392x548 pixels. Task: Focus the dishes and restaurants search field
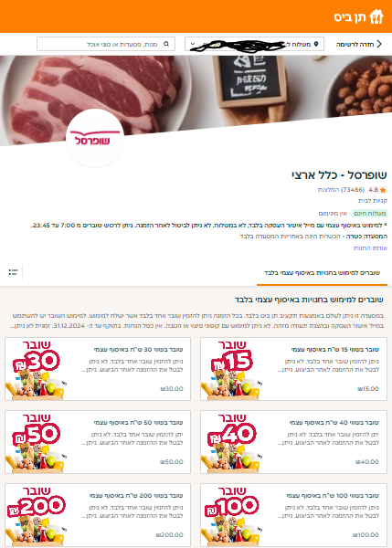click(x=106, y=44)
